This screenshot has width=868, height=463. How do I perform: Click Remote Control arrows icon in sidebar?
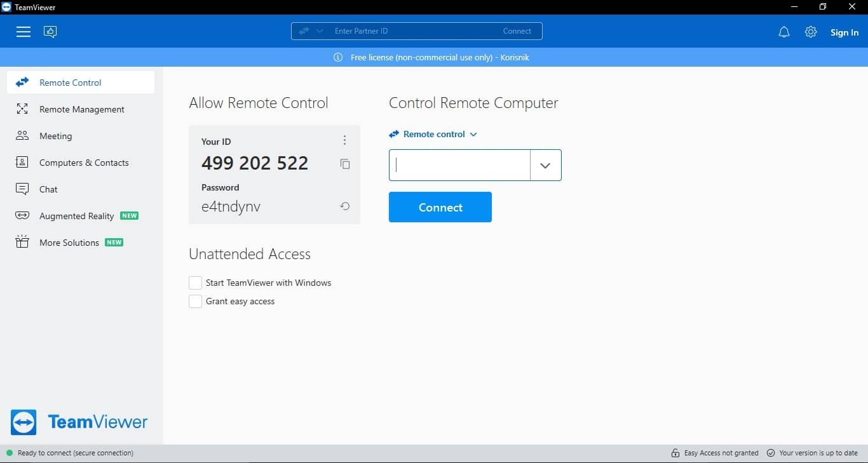[22, 83]
